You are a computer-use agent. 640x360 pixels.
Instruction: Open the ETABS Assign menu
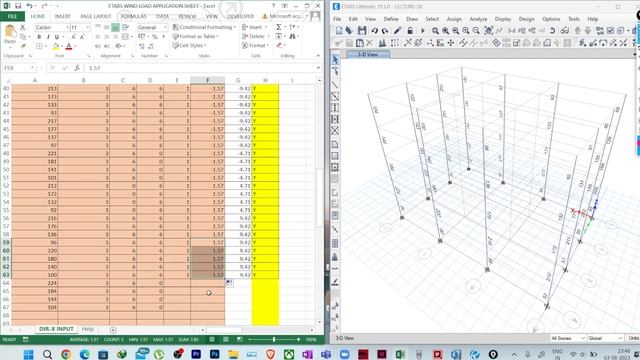click(x=454, y=19)
